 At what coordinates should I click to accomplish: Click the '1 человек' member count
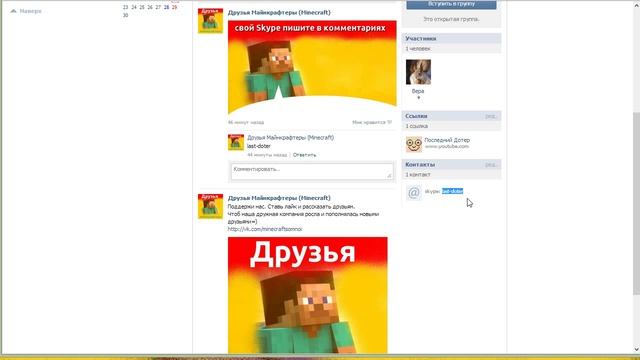point(418,49)
